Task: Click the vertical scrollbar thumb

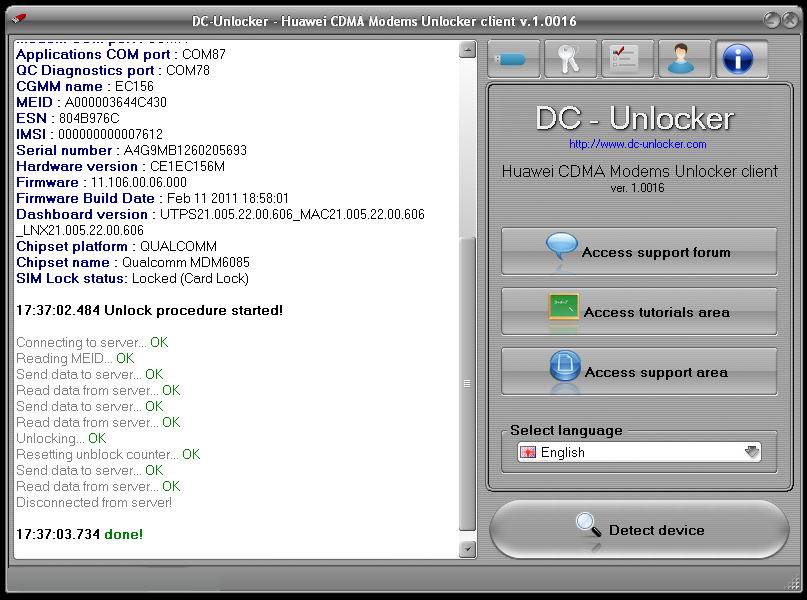Action: point(466,382)
